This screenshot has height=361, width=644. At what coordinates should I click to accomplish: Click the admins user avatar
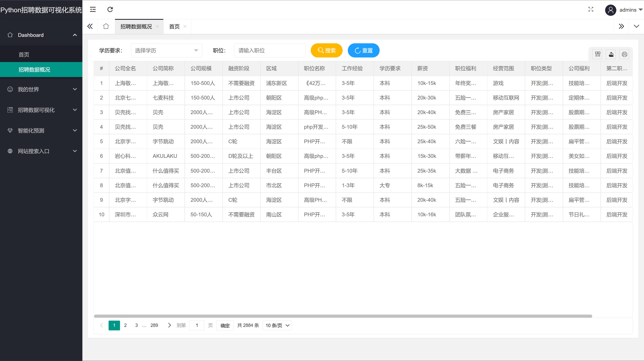tap(611, 10)
